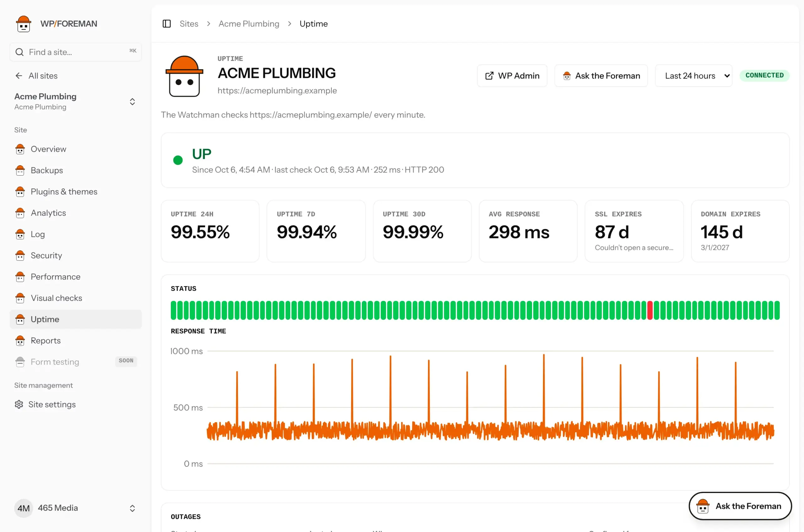Click the Reports foreman icon
Screen dimensions: 804x532
click(20, 341)
